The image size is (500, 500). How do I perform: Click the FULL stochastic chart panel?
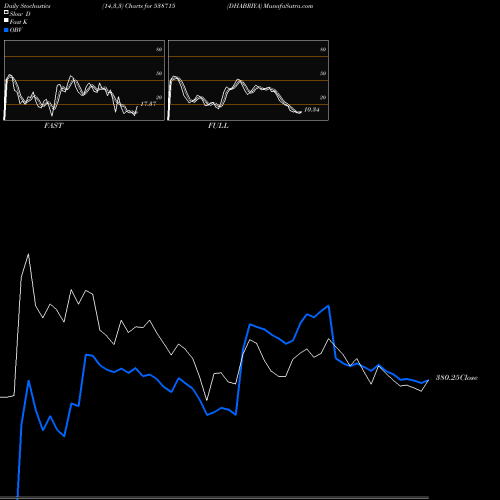pos(248,80)
